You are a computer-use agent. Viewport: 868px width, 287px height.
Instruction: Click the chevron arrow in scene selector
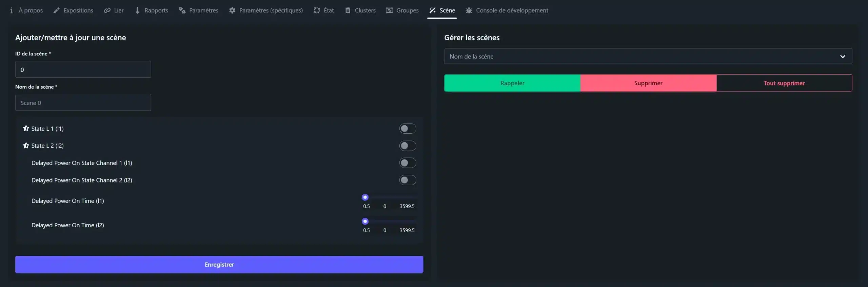pyautogui.click(x=843, y=56)
